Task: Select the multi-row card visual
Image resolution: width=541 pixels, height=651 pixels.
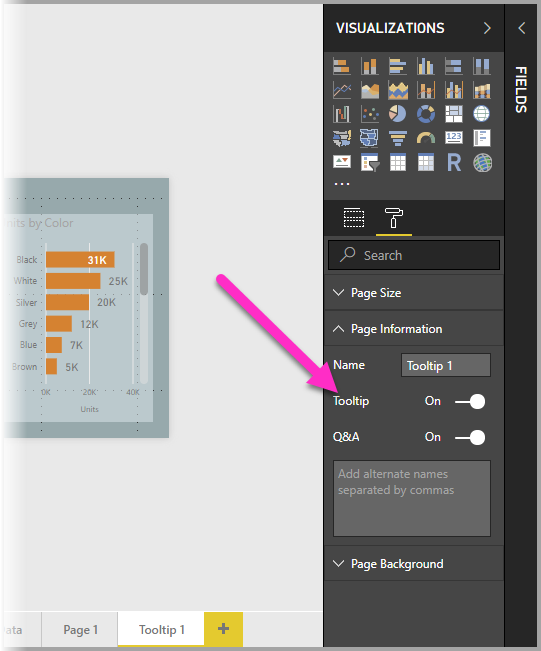Action: pyautogui.click(x=482, y=138)
